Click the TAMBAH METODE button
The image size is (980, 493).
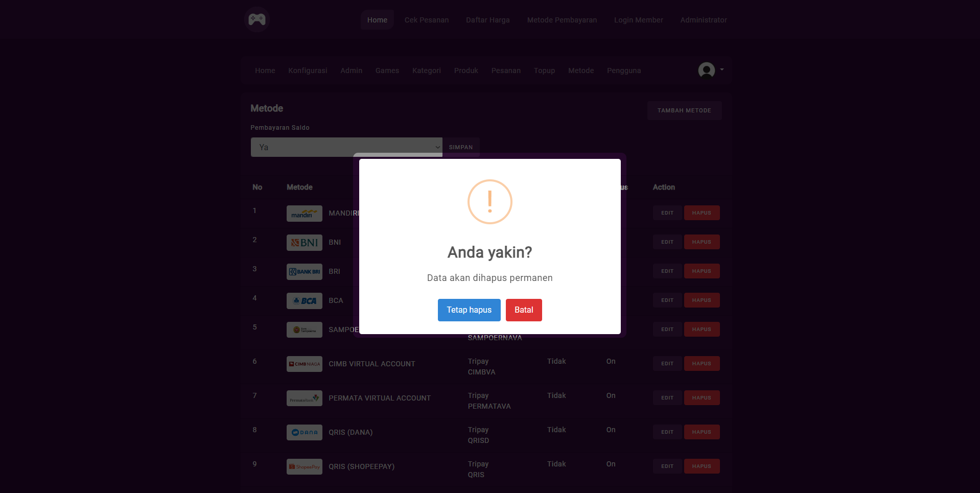684,110
